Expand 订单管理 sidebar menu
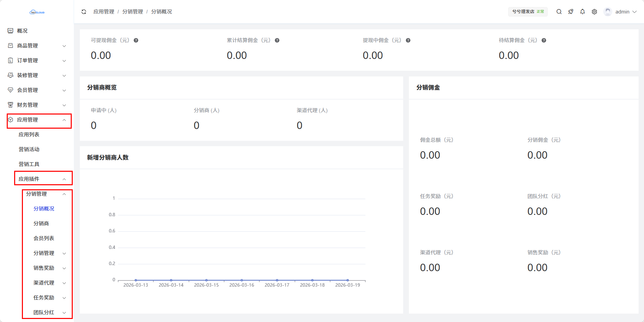This screenshot has height=322, width=644. [x=37, y=61]
